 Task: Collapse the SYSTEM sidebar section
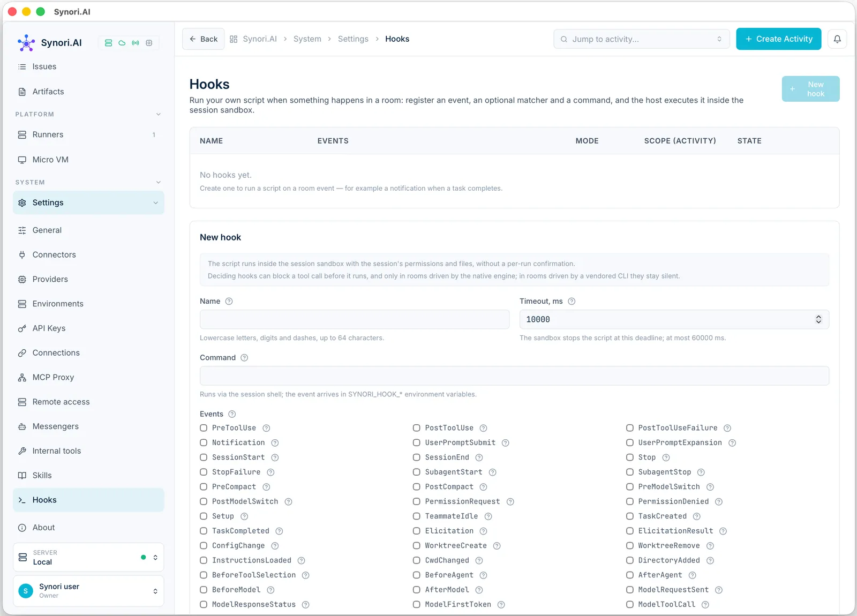[159, 182]
